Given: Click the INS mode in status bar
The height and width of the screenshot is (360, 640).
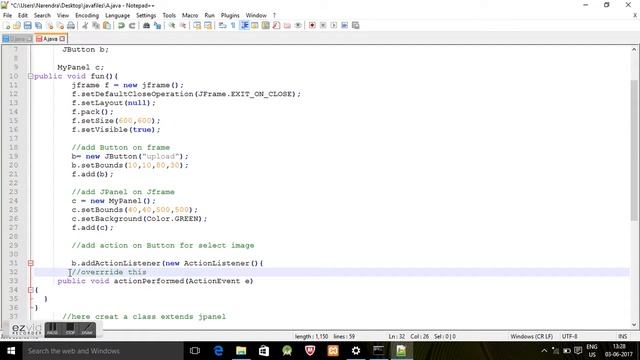Looking at the screenshot, I should [x=622, y=336].
